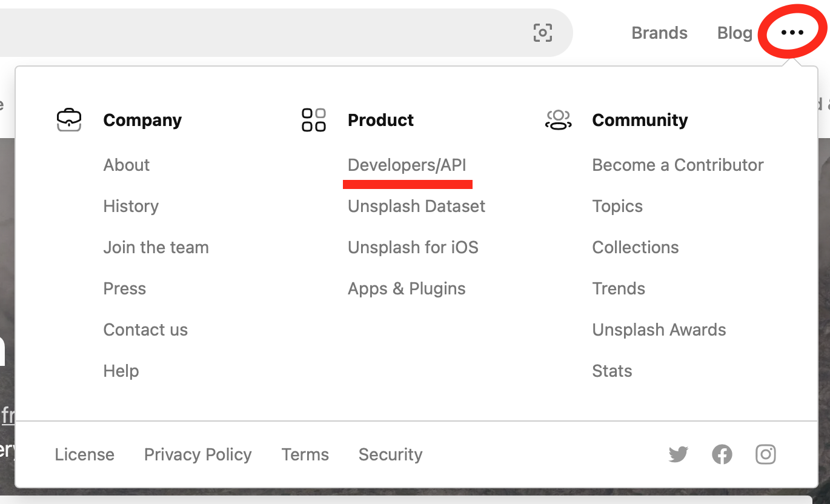Select Become a Contributor

point(678,165)
